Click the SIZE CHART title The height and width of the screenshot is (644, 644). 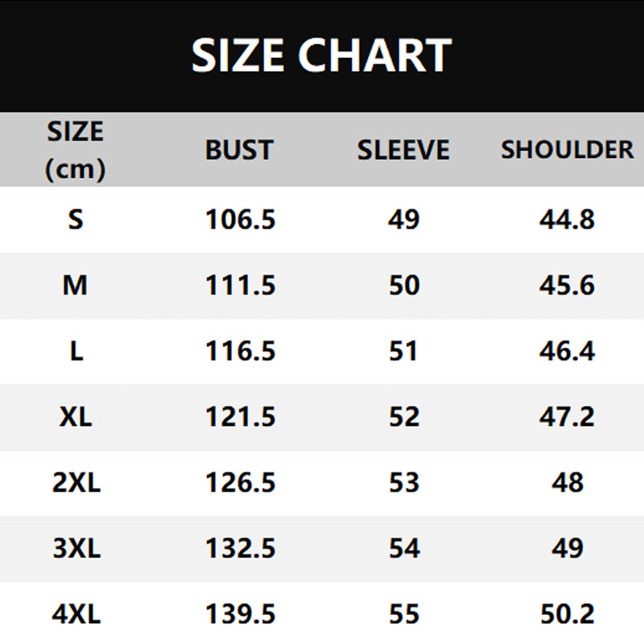321,56
